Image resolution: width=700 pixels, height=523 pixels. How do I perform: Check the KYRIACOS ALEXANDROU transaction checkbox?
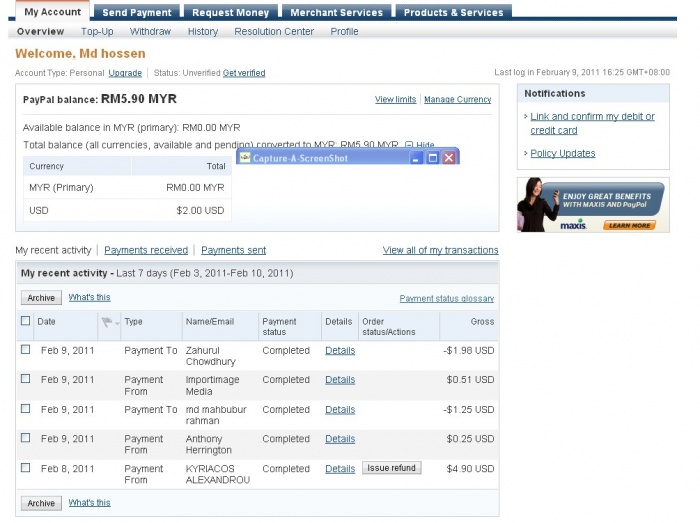point(25,468)
